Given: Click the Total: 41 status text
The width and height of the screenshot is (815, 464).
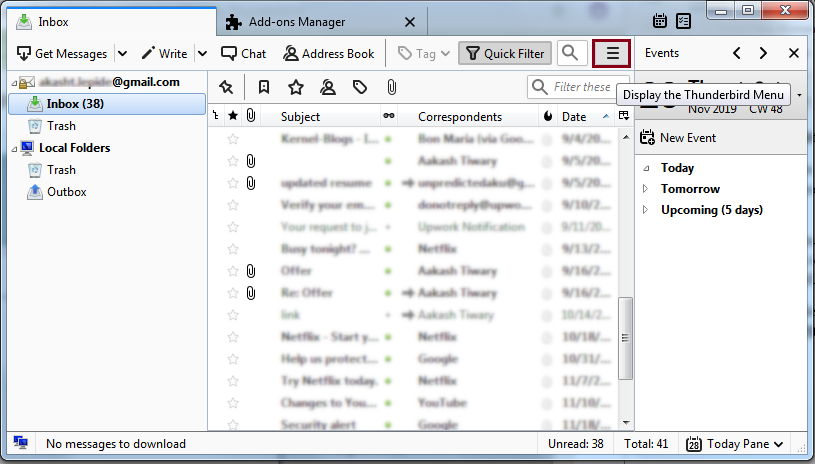Looking at the screenshot, I should coord(646,444).
